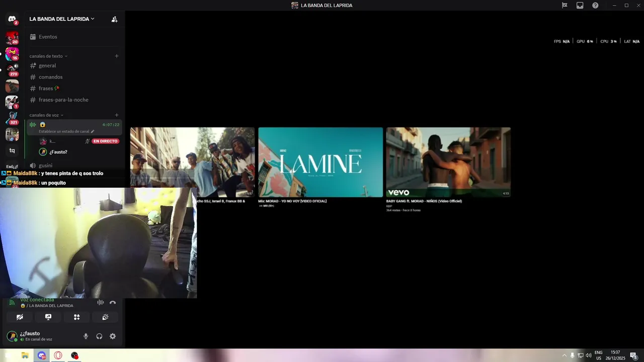
Task: Open noise suppression waveform icon
Action: 101,302
